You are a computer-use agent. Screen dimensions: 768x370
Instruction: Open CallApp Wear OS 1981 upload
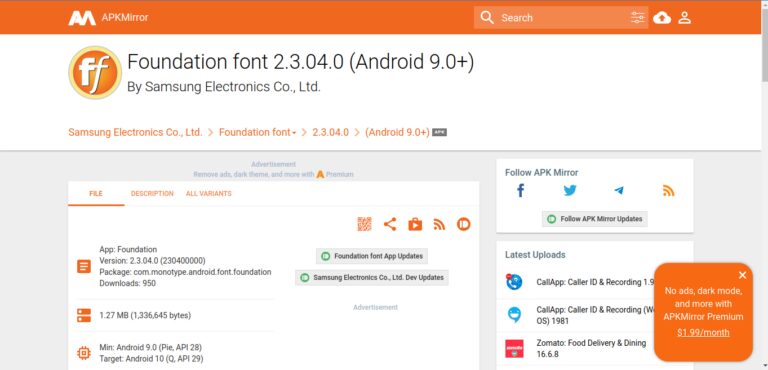tap(596, 315)
